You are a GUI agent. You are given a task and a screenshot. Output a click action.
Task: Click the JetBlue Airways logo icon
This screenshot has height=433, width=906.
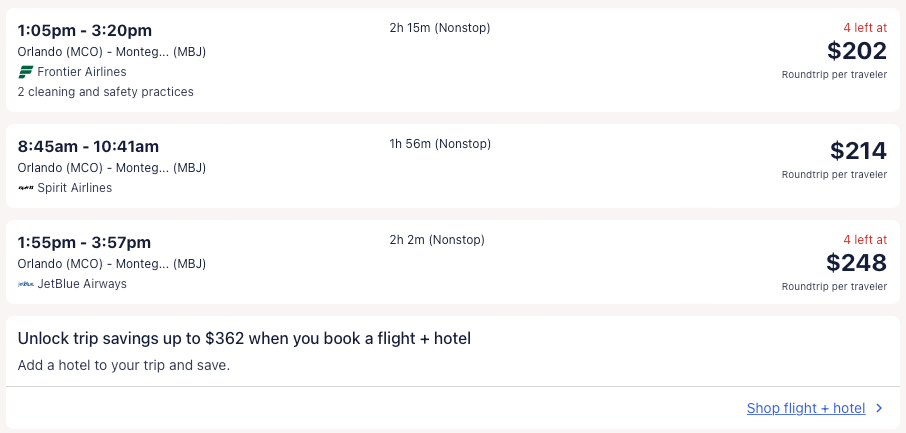coord(26,284)
